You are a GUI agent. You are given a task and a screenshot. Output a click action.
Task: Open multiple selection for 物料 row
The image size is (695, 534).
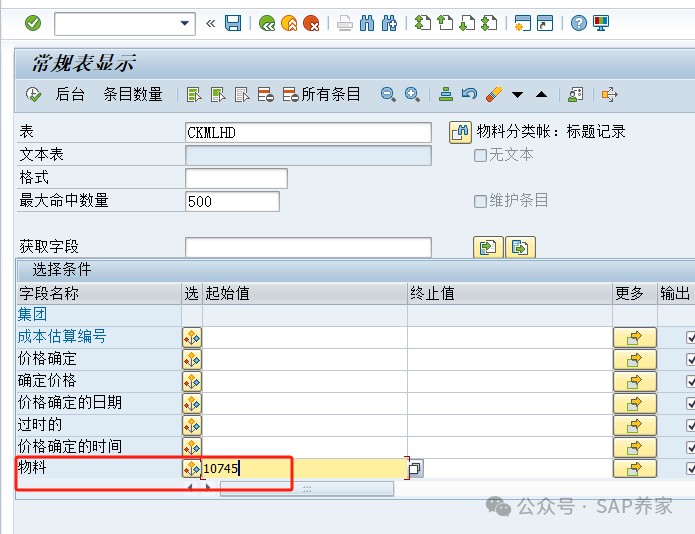click(634, 468)
